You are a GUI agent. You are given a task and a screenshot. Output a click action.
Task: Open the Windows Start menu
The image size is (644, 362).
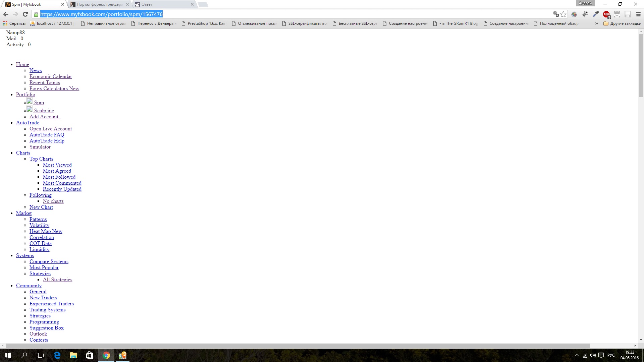click(x=8, y=355)
